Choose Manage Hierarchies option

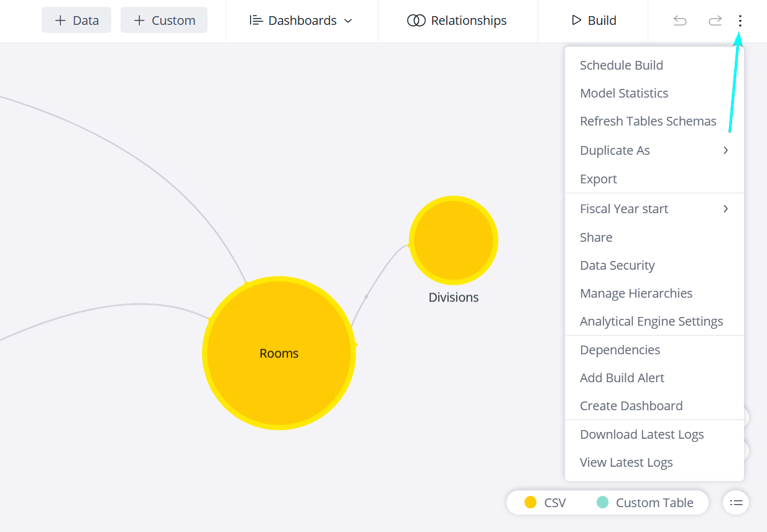point(636,293)
